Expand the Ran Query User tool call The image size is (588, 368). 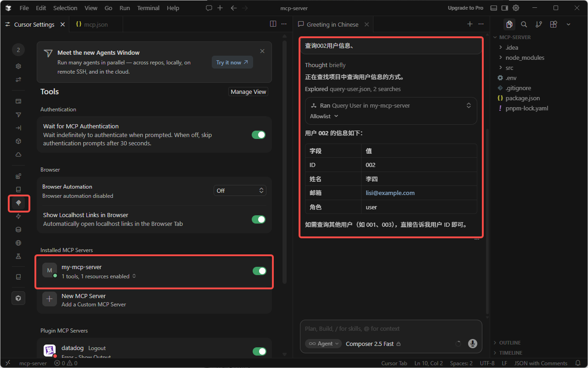click(x=469, y=105)
